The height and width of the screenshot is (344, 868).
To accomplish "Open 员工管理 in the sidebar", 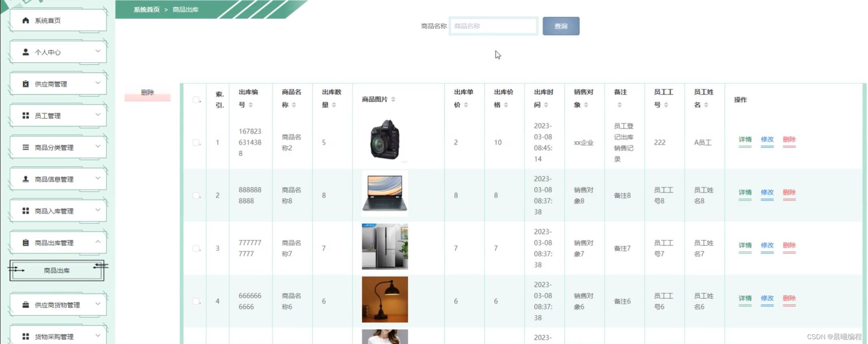I will (x=58, y=116).
